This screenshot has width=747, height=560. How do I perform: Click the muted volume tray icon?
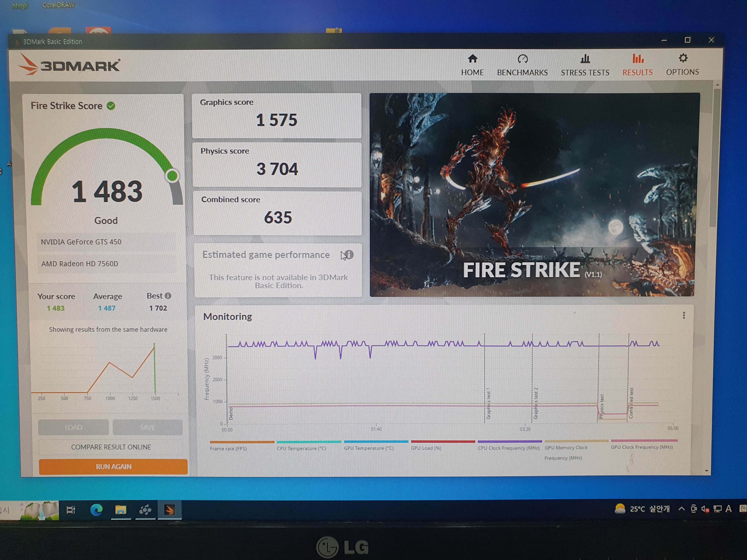click(705, 509)
